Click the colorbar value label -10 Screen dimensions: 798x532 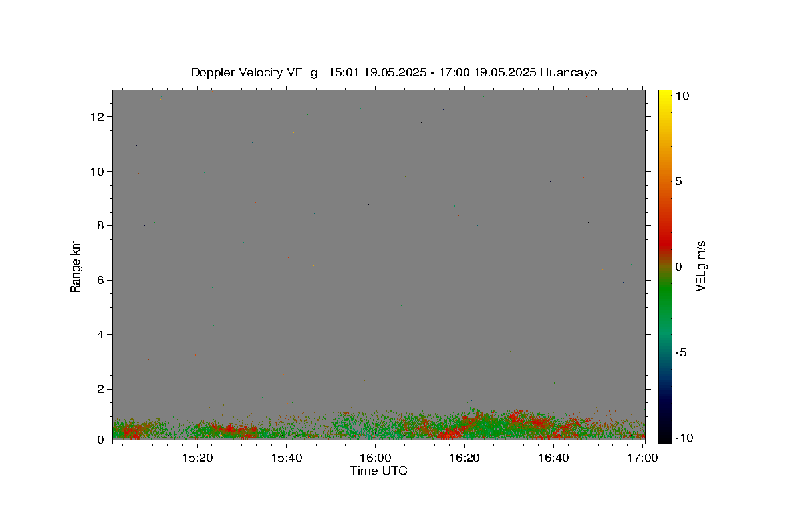[683, 438]
